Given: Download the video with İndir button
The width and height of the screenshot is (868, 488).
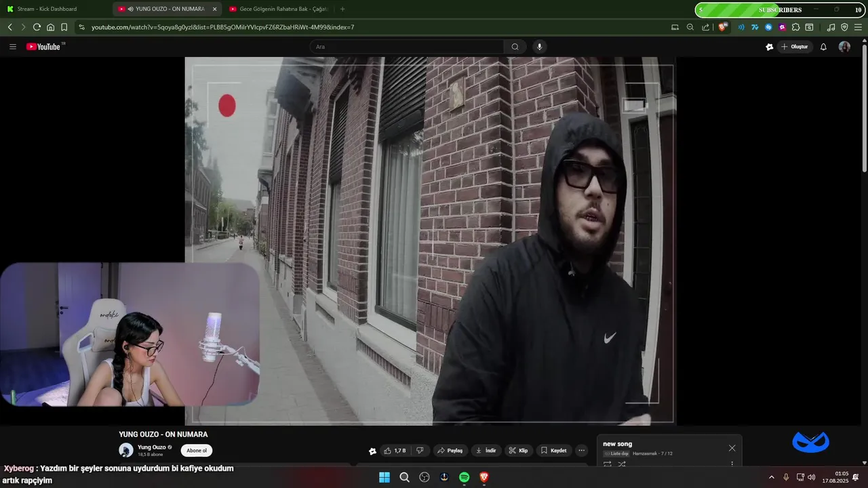Looking at the screenshot, I should (486, 451).
